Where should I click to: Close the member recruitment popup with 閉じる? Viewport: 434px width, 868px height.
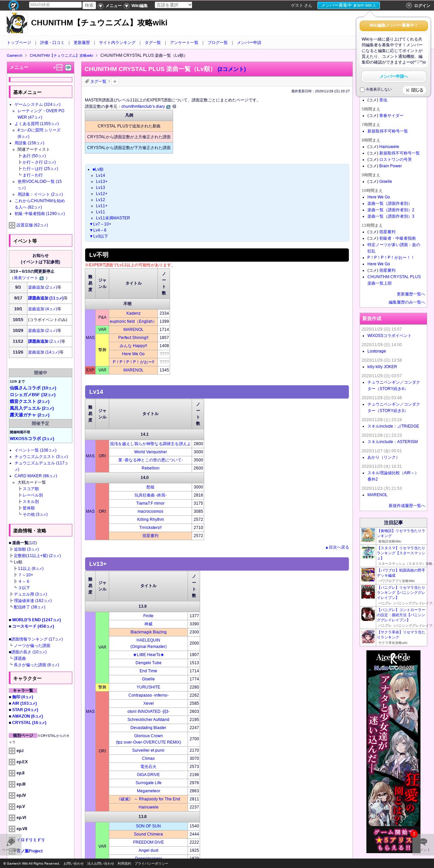click(414, 90)
